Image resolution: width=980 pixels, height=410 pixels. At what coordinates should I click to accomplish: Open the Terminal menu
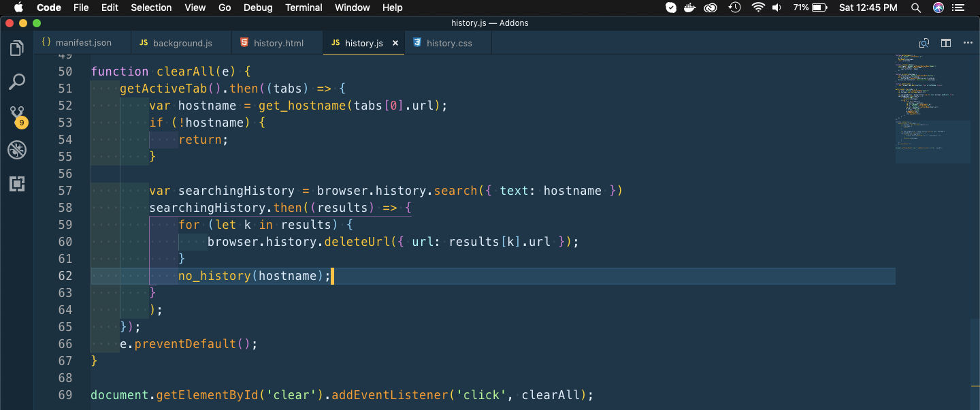304,7
